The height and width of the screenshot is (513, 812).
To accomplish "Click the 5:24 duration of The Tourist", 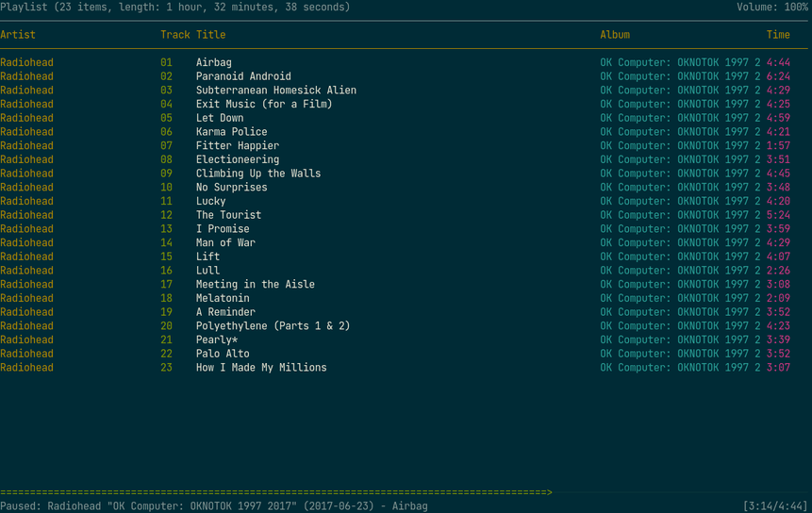I will tap(778, 215).
